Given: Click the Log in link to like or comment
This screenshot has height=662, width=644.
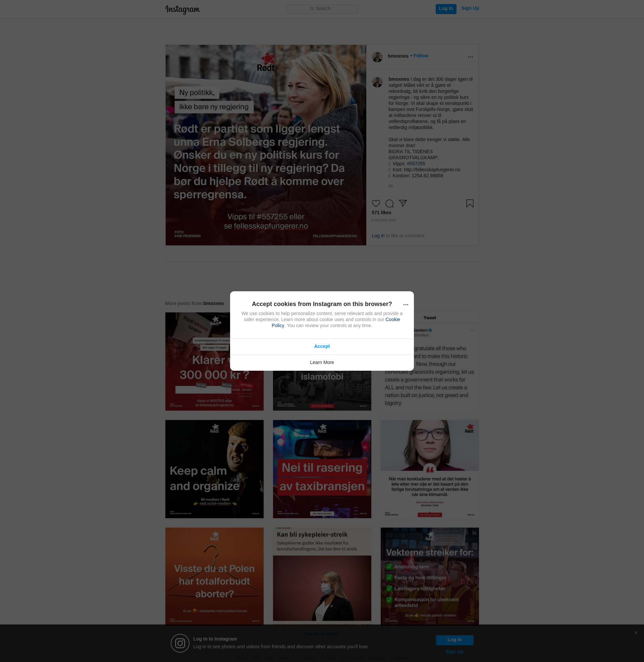Looking at the screenshot, I should [x=378, y=236].
